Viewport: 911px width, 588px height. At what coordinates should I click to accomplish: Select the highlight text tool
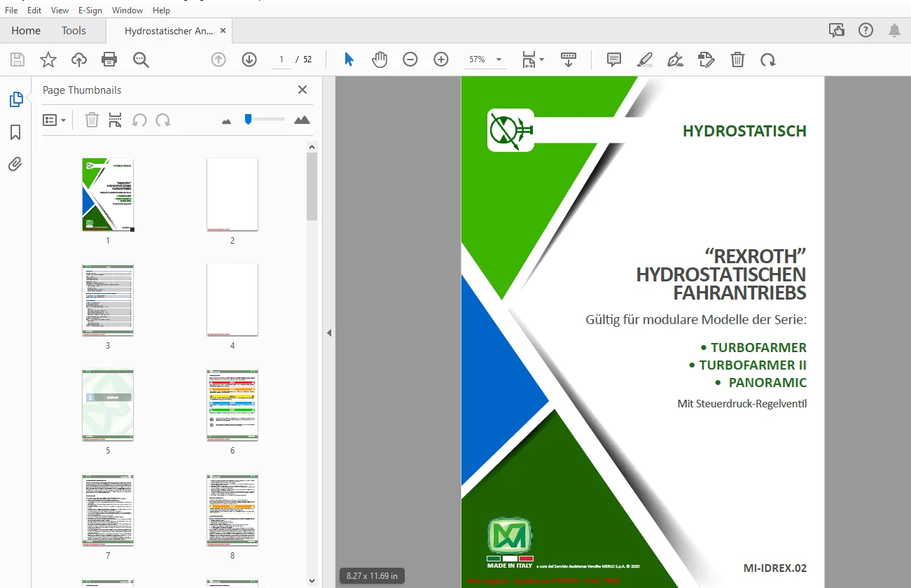pos(645,59)
